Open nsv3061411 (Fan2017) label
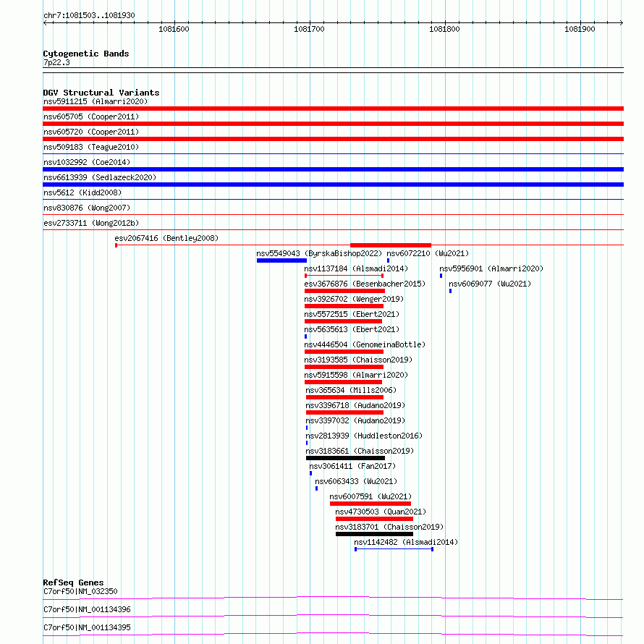Image resolution: width=644 pixels, height=644 pixels. tap(352, 466)
